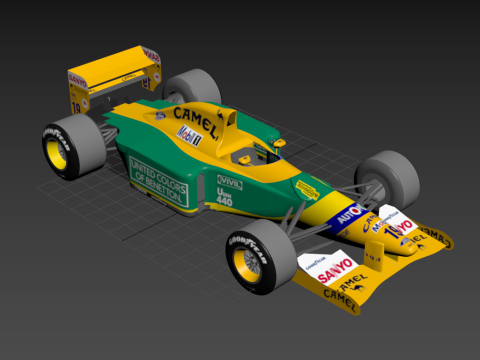
Task: Click the 440 number decal below VIVIL
Action: tap(224, 201)
